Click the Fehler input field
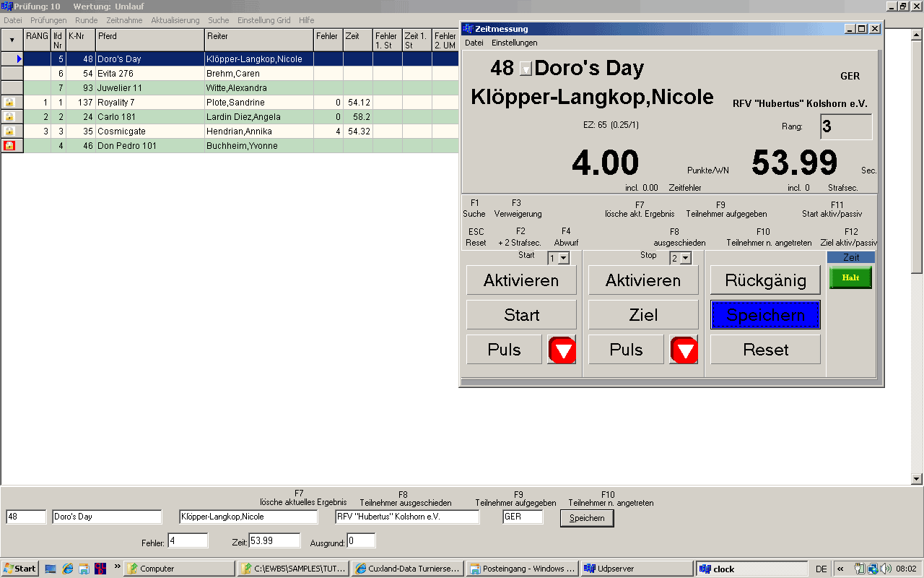Screen dimensions: 924x578 click(x=188, y=540)
